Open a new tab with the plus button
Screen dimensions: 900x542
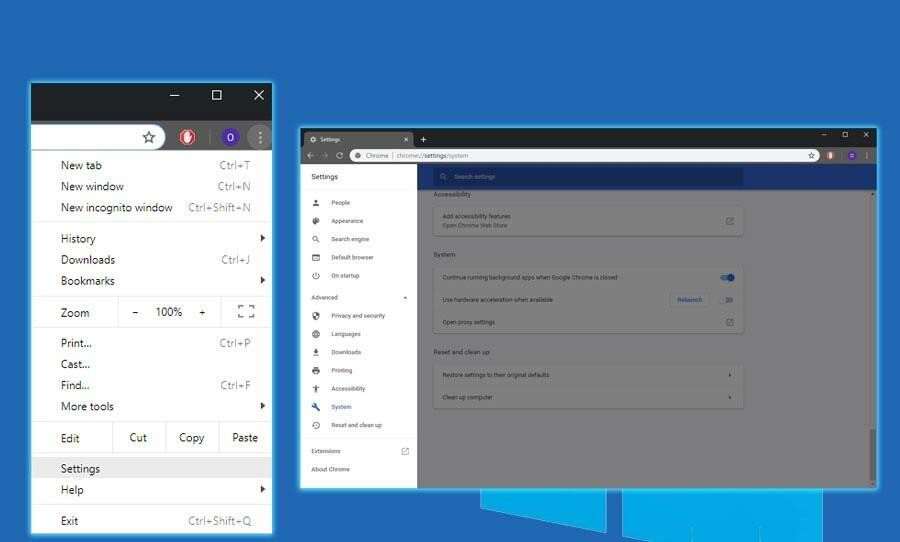pos(423,139)
